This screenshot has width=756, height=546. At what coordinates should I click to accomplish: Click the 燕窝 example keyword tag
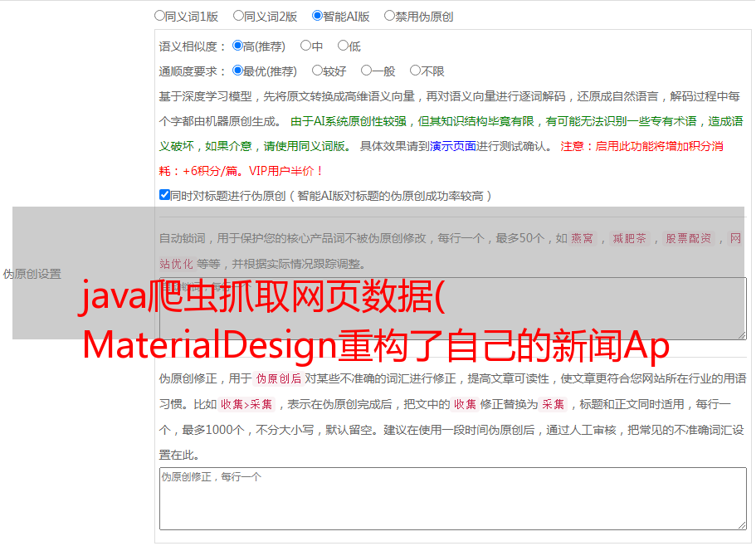(x=583, y=239)
